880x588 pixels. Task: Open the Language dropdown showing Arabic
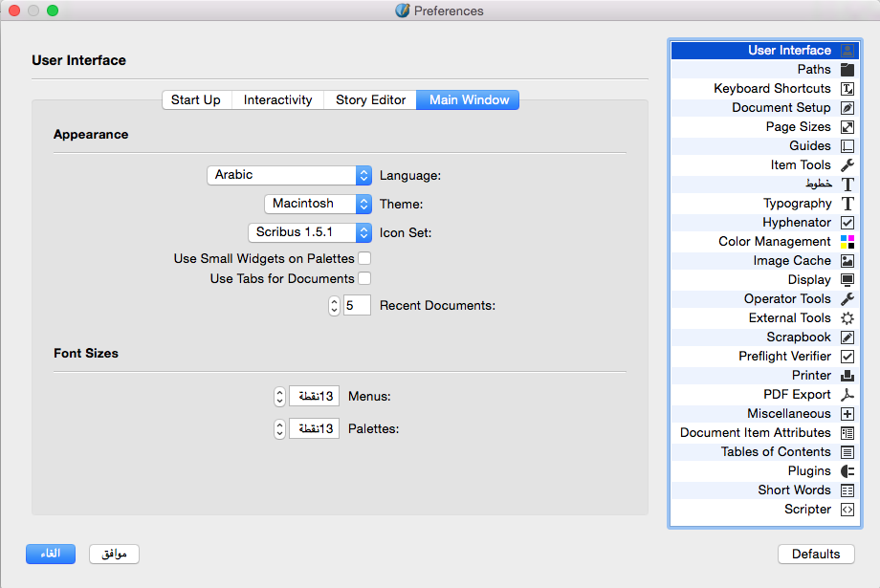click(289, 175)
